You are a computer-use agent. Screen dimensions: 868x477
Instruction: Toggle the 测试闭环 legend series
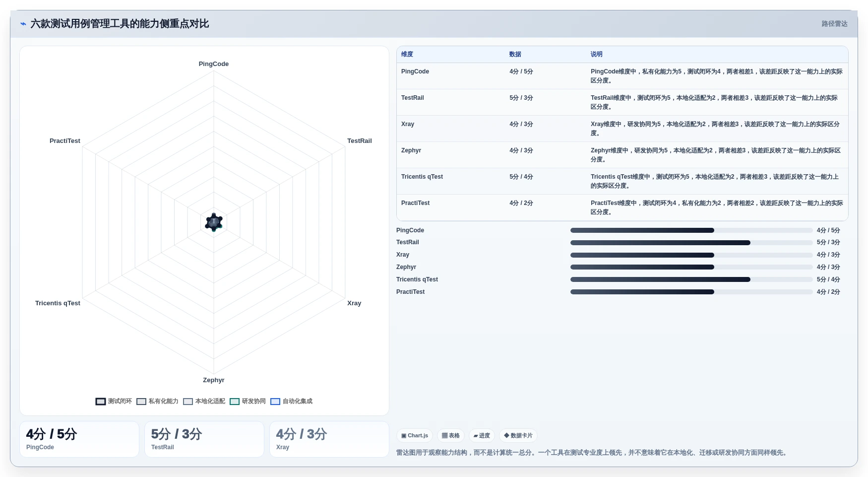click(114, 401)
